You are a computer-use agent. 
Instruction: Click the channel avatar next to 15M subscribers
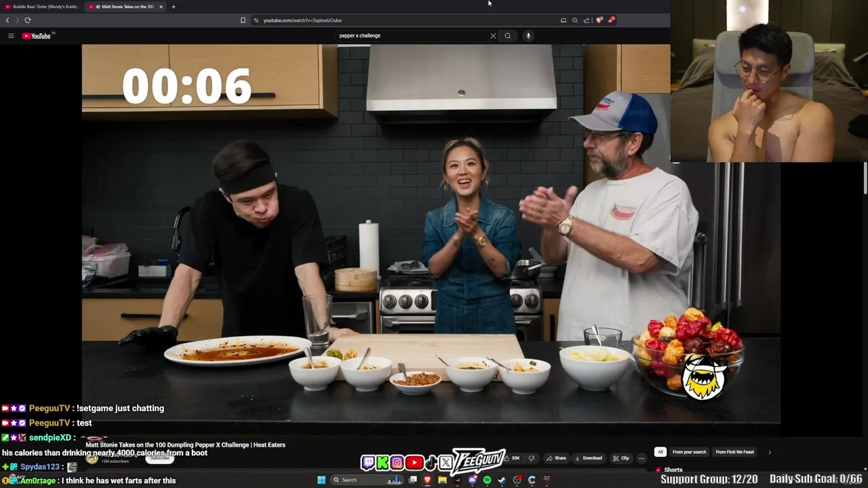pyautogui.click(x=92, y=459)
